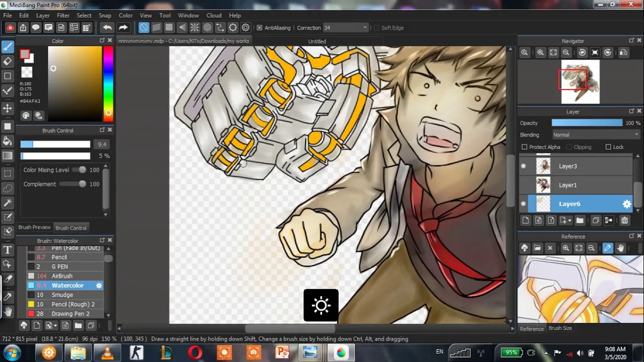Open the Blending mode dropdown
The height and width of the screenshot is (362, 644).
pyautogui.click(x=595, y=135)
